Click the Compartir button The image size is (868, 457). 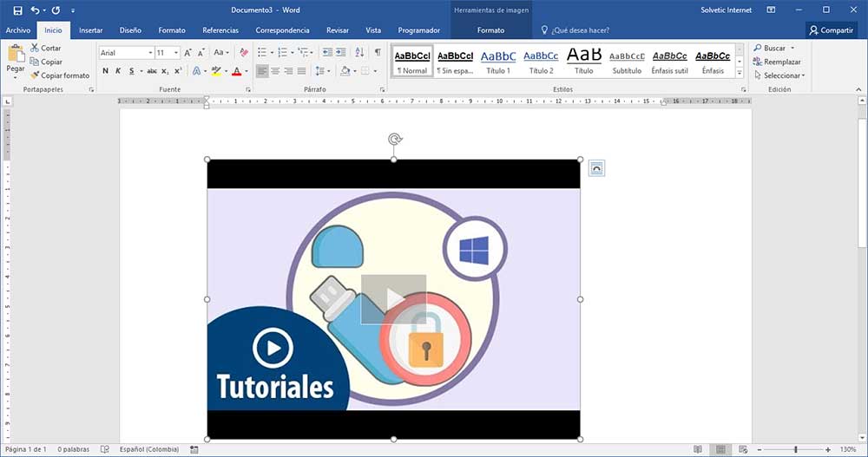click(831, 30)
